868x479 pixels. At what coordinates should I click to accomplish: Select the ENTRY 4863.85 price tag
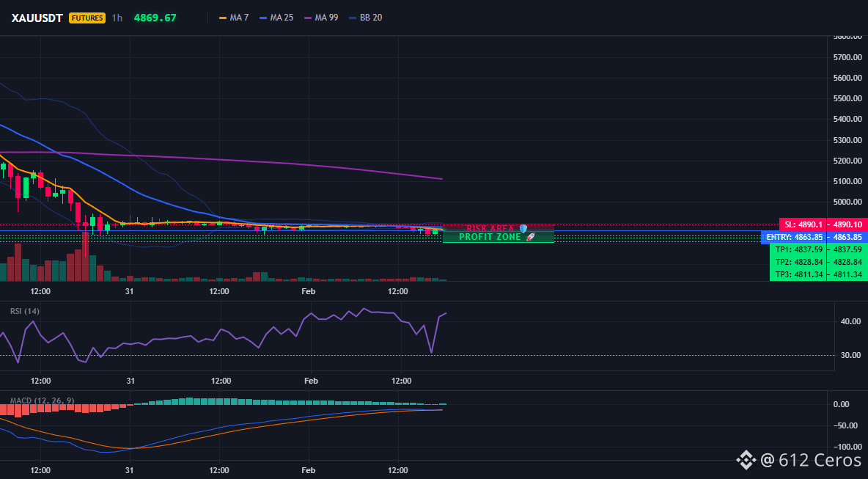click(795, 237)
